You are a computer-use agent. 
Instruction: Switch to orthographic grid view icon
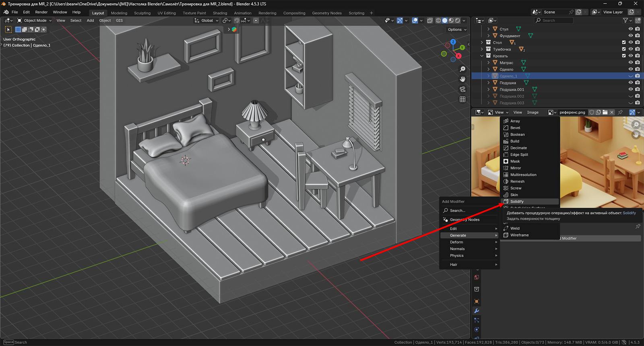click(462, 99)
